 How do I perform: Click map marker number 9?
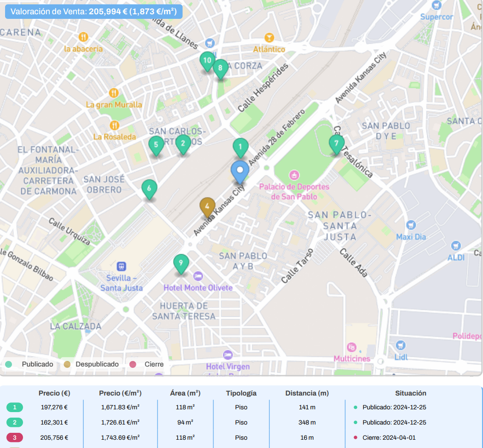point(181,263)
